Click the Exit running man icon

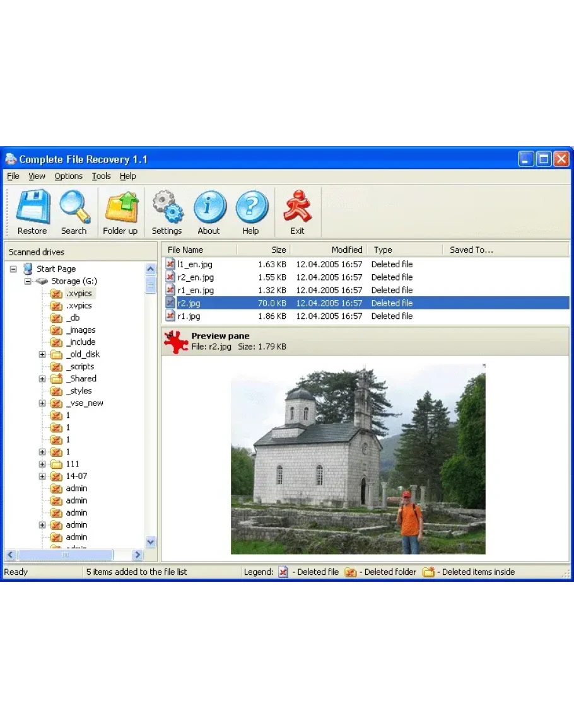pos(297,207)
